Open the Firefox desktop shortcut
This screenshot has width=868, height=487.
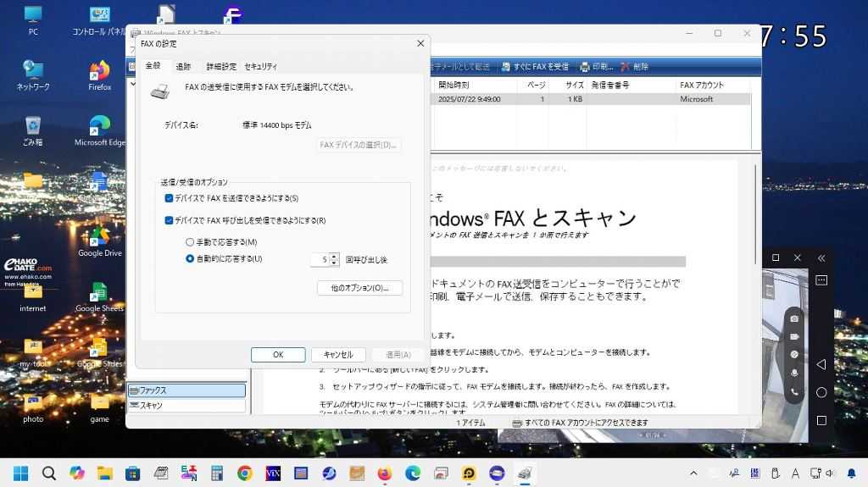[x=100, y=73]
